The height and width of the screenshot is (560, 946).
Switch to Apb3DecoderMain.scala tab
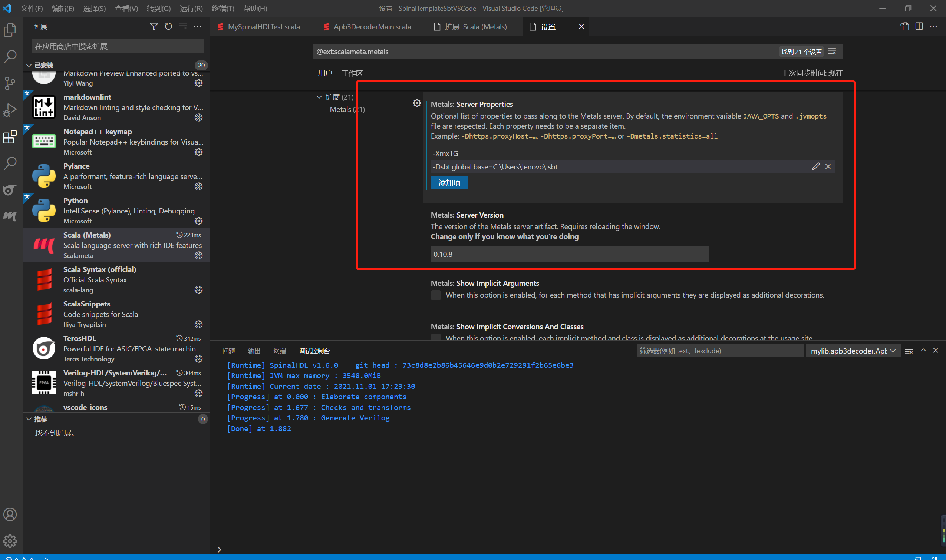click(372, 27)
